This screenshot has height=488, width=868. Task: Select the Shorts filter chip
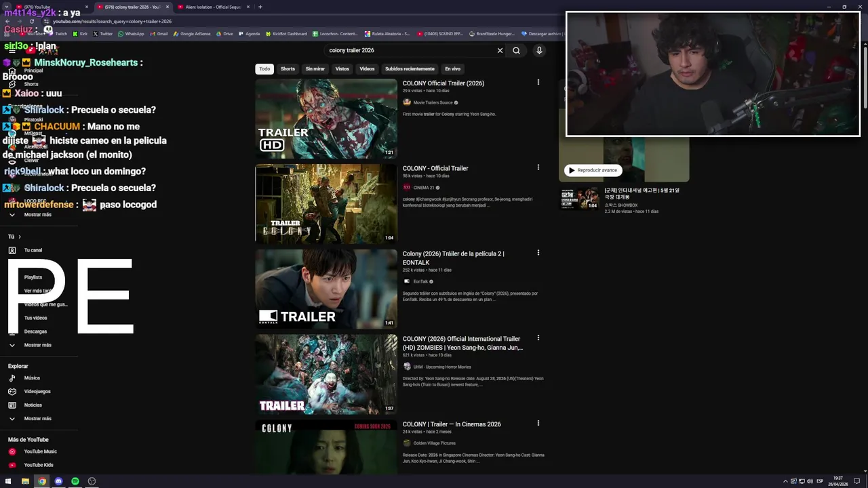tap(288, 68)
